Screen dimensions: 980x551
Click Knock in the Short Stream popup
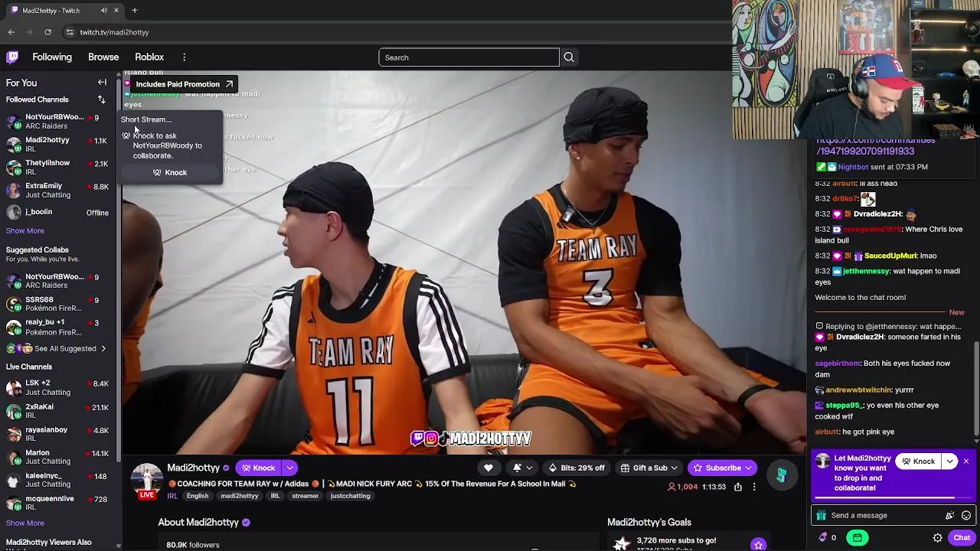[x=170, y=172]
